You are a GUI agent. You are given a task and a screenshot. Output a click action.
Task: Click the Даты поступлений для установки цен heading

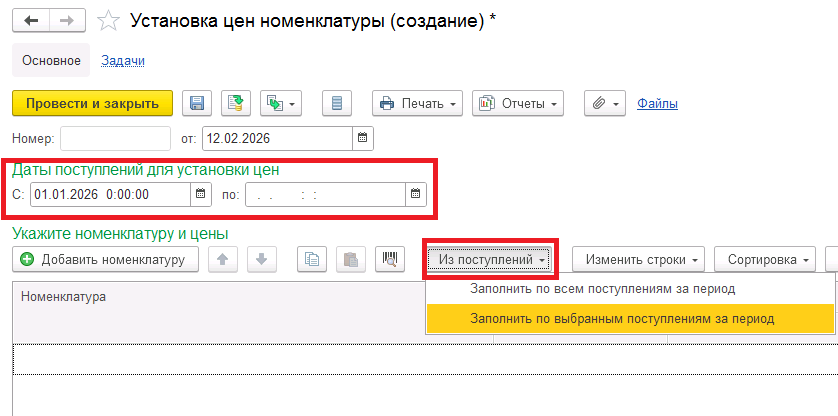[x=146, y=170]
